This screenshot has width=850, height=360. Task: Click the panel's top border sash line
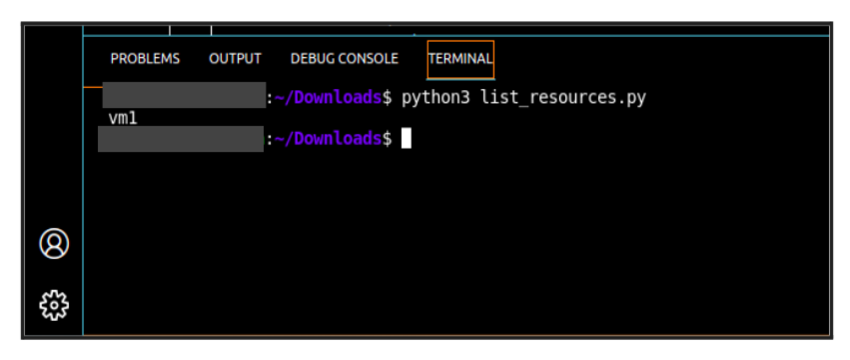click(x=455, y=36)
